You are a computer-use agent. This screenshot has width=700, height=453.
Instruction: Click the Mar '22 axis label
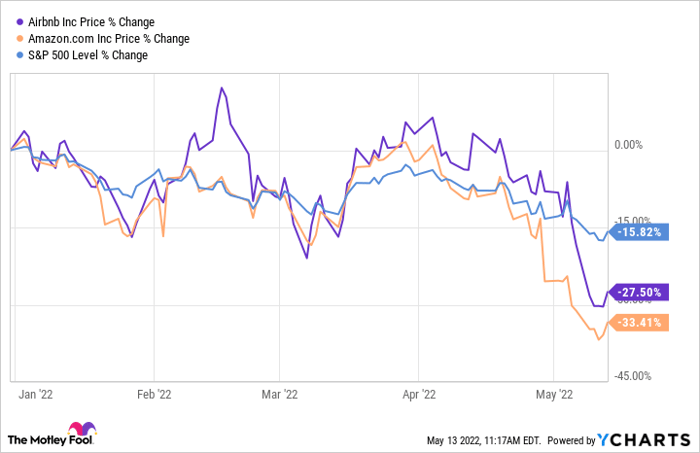tap(285, 394)
